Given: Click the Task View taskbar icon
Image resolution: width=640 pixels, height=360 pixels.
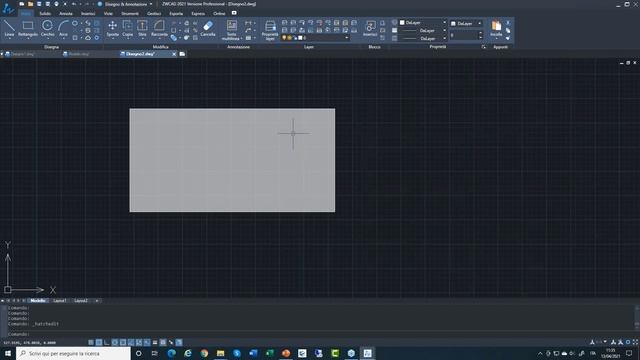Looking at the screenshot, I should [155, 353].
